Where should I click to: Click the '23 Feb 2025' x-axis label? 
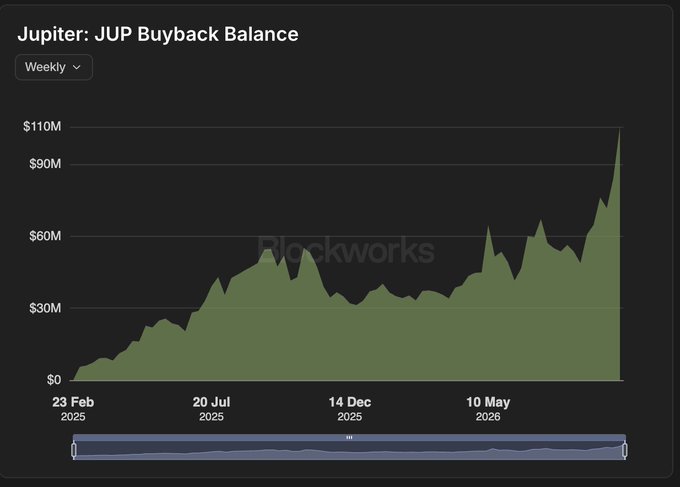(73, 409)
